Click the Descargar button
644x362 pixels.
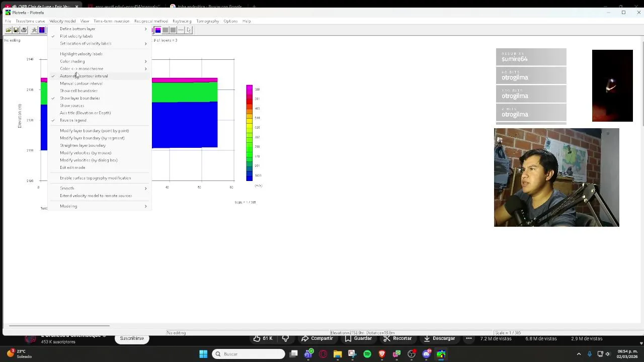point(440,338)
